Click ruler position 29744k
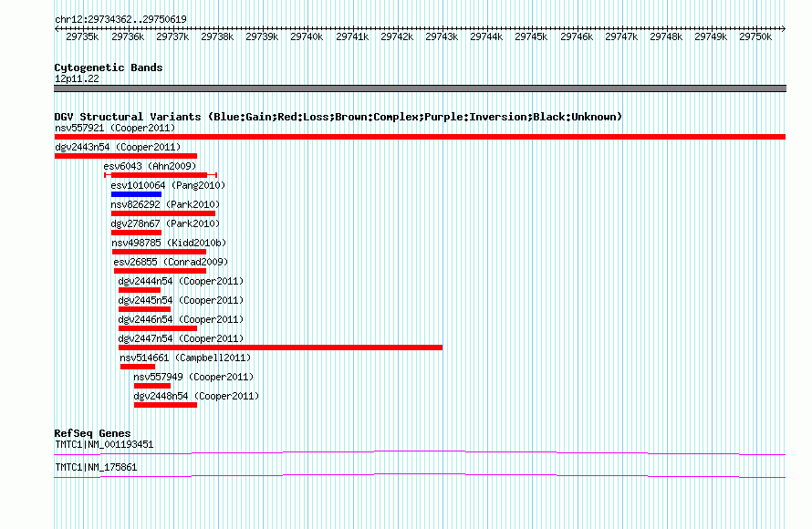812x529 pixels. (x=486, y=36)
